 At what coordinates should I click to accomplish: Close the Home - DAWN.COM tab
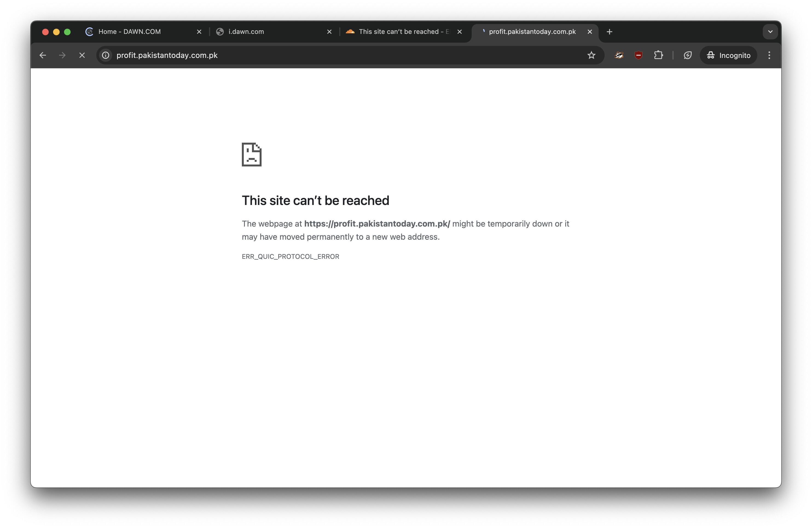199,32
